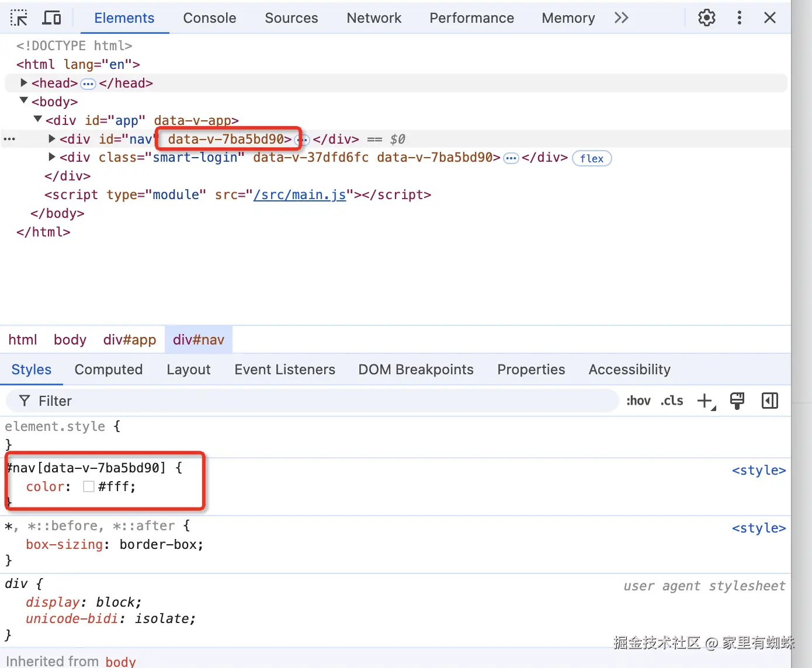
Task: Select the closing </html> tag line
Action: tap(43, 232)
